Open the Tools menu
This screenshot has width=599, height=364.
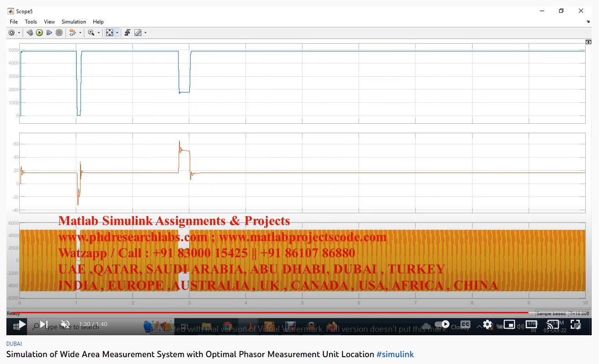(31, 22)
